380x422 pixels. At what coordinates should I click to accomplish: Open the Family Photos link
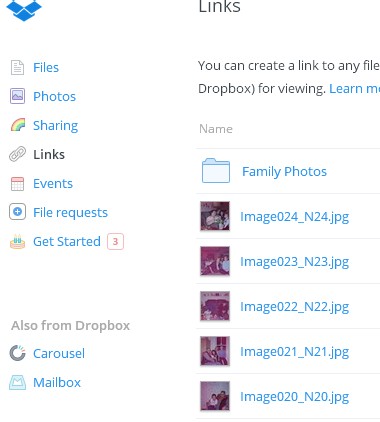tap(284, 172)
